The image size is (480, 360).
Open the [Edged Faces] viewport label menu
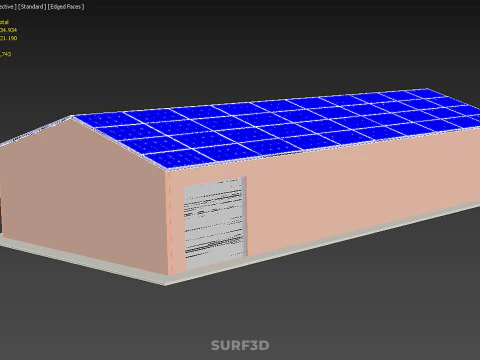[x=66, y=7]
